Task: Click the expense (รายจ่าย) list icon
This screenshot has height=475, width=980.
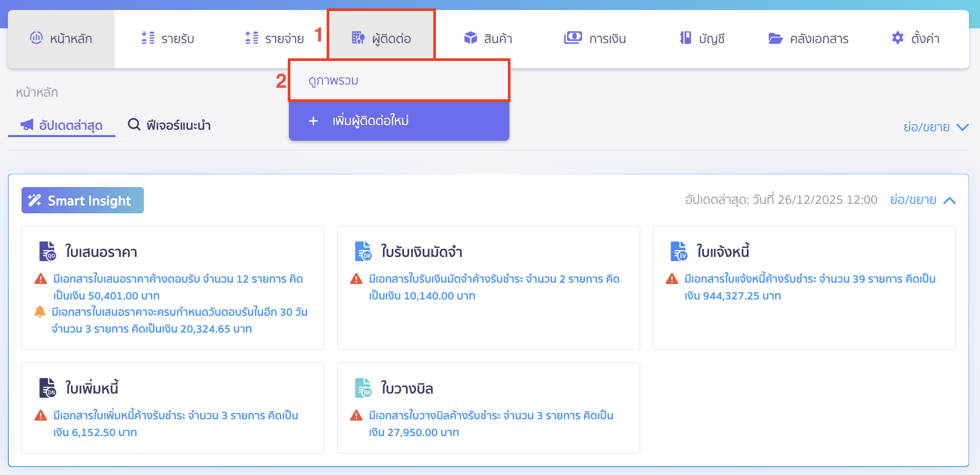Action: (x=252, y=38)
